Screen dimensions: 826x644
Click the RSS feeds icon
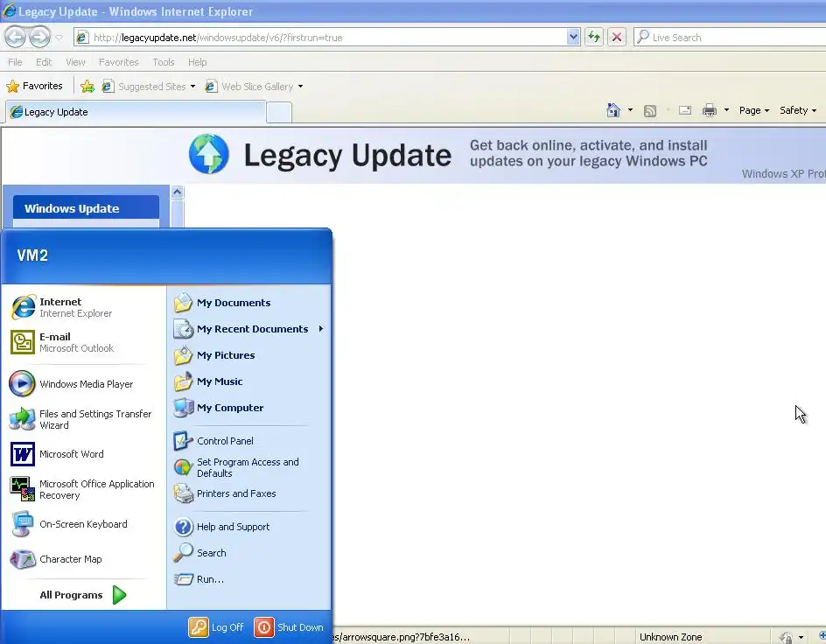click(650, 110)
